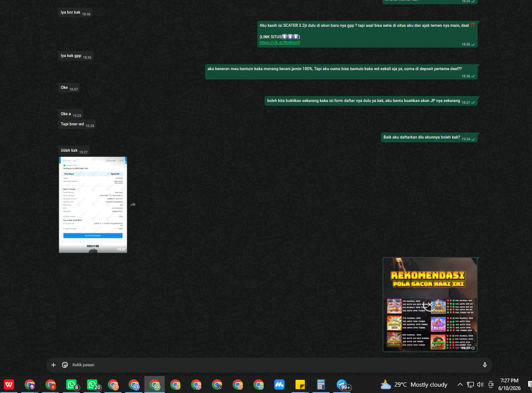Select the 'Udah kak' message
Viewport: 532px width, 393px height.
click(x=74, y=151)
